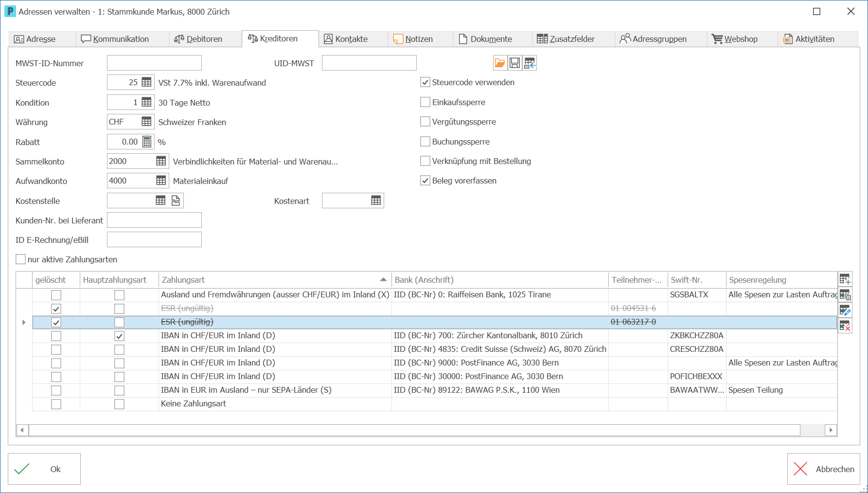Delete selected Zahlungsart row icon
Screen dimensions: 868x493
[845, 326]
